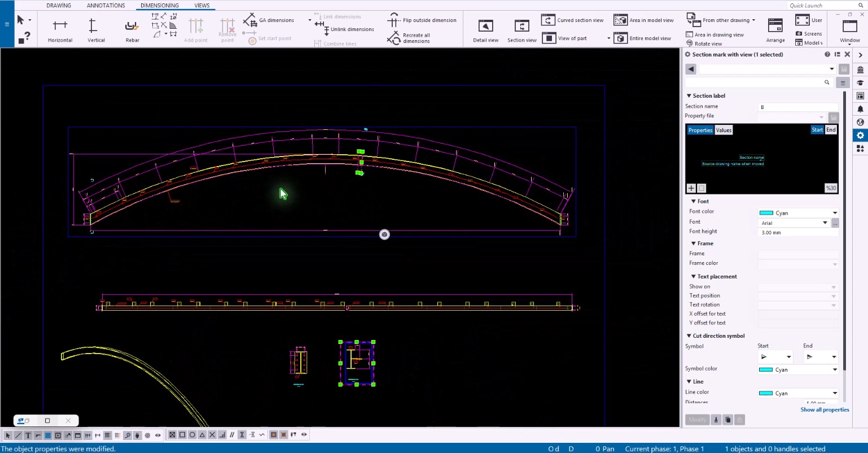Screen dimensions: 868x453
Task: Collapse the Section label section
Action: click(689, 96)
